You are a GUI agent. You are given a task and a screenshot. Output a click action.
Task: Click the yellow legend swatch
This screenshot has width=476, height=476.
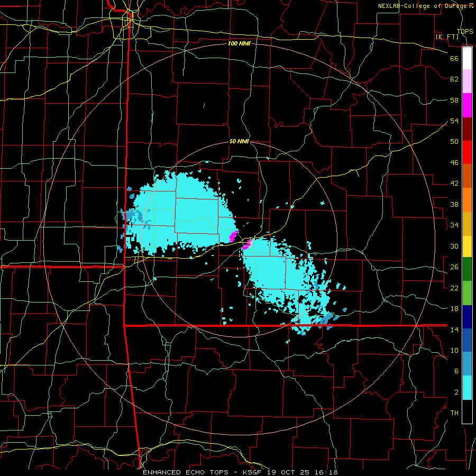pyautogui.click(x=467, y=246)
